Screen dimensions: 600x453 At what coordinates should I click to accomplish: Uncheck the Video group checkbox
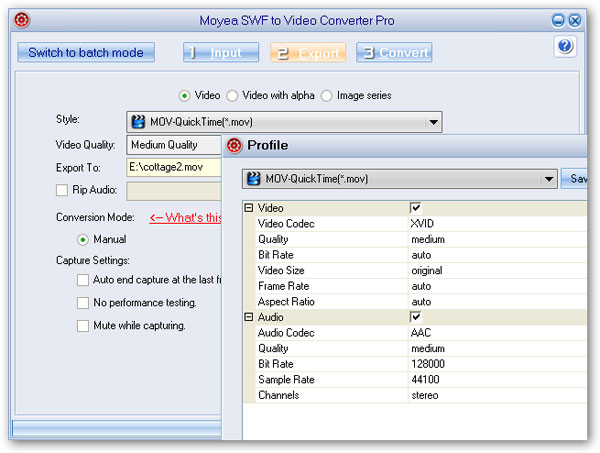pyautogui.click(x=415, y=208)
